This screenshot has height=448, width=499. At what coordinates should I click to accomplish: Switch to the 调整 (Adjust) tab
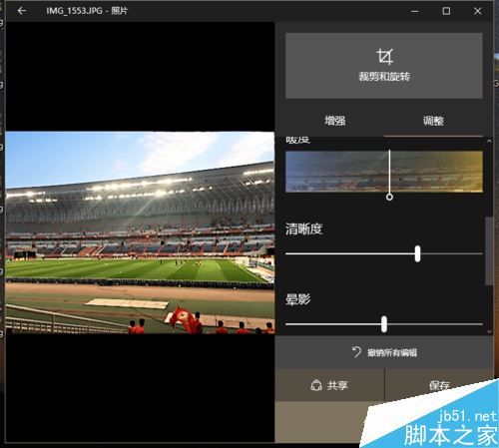pos(433,121)
